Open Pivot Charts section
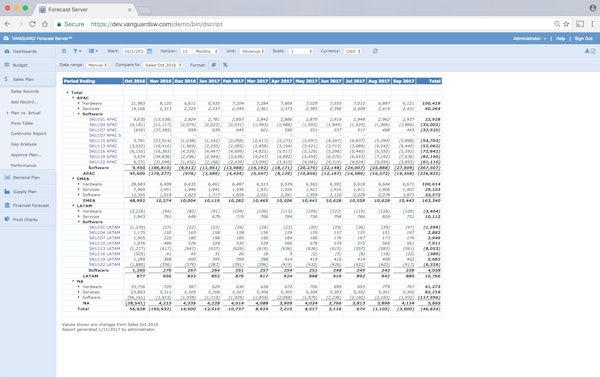The image size is (600, 377). tap(25, 220)
